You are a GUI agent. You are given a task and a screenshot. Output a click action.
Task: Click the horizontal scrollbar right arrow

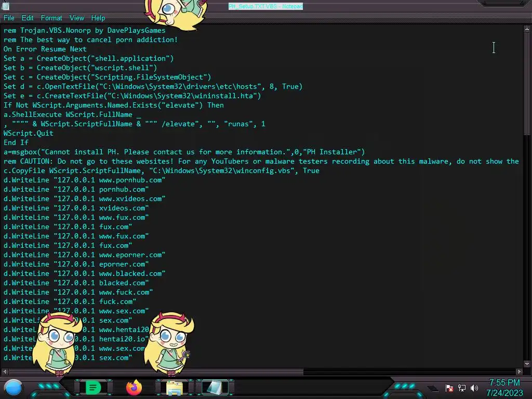point(519,371)
